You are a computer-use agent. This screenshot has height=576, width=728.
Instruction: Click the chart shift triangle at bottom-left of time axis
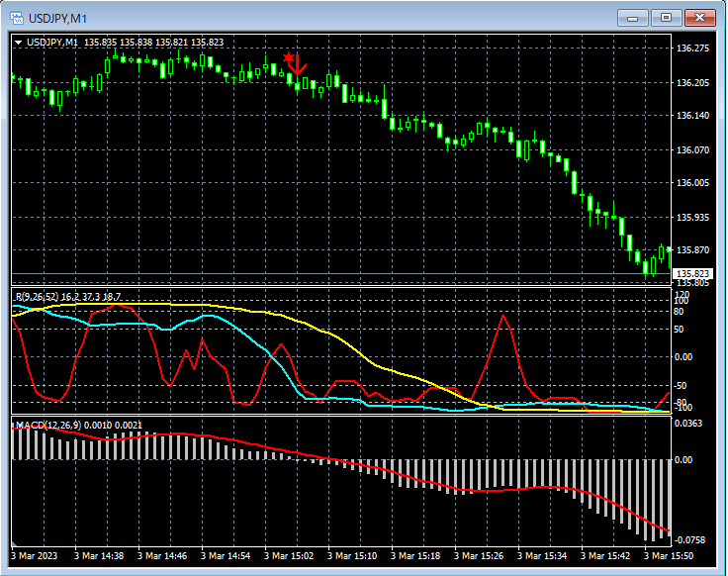pyautogui.click(x=15, y=545)
